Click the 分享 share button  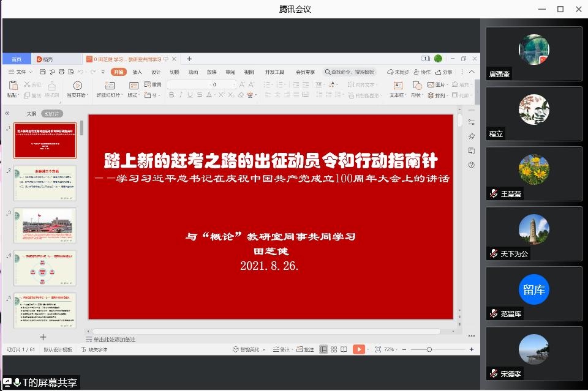point(444,72)
